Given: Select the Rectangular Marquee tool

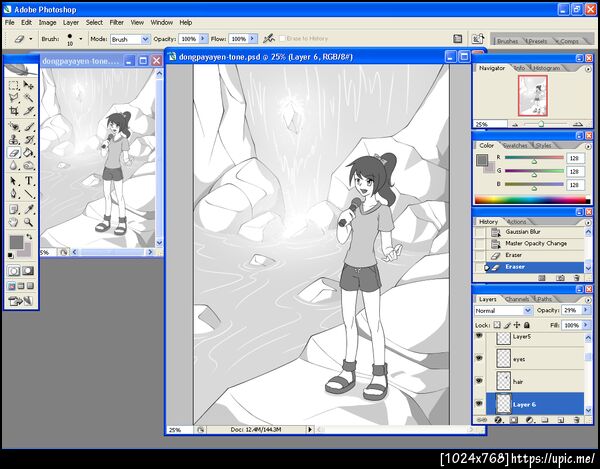Looking at the screenshot, I should tap(14, 85).
